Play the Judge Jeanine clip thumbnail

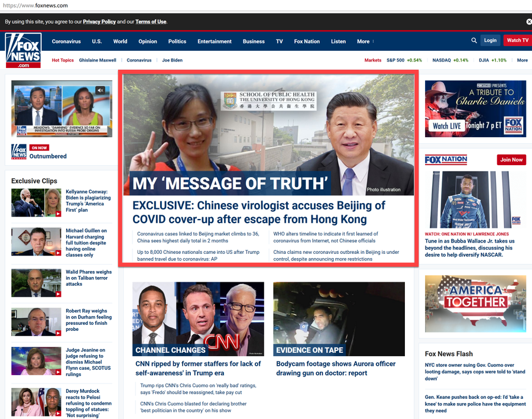pos(36,361)
